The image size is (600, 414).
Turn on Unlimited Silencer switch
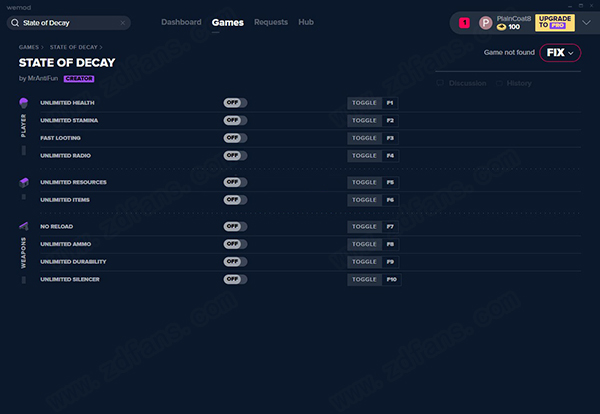coord(235,279)
